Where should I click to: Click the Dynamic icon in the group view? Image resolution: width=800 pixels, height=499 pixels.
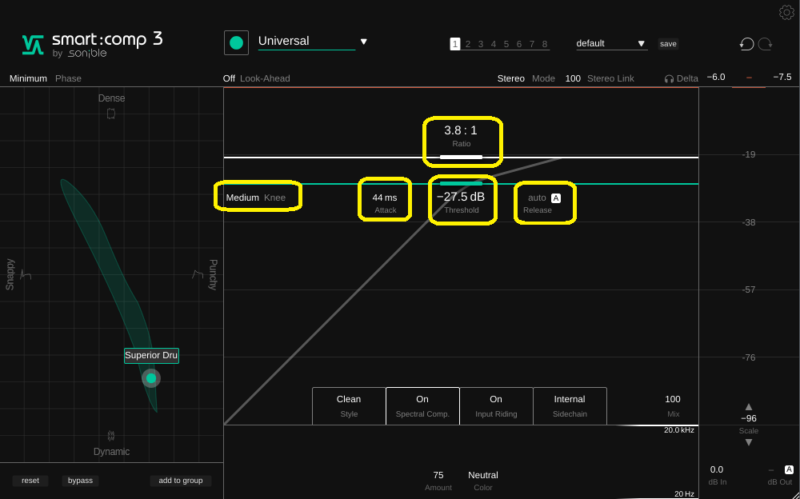tap(111, 436)
